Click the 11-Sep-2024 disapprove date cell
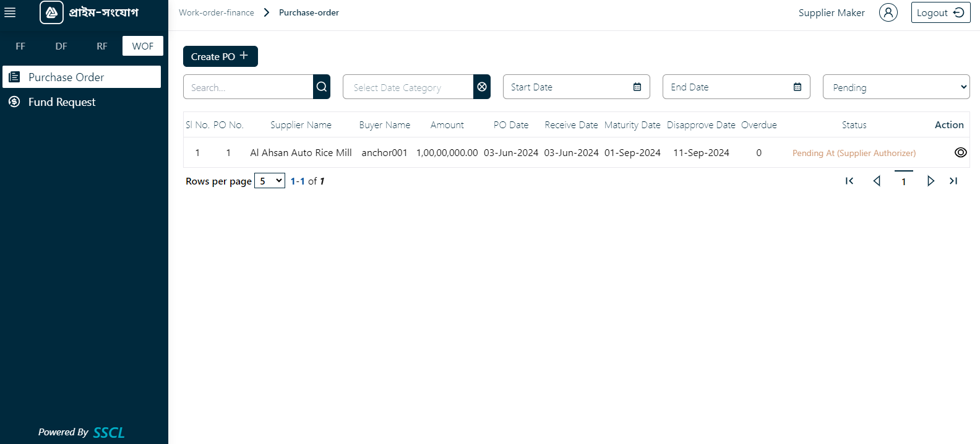The image size is (980, 444). [x=701, y=152]
